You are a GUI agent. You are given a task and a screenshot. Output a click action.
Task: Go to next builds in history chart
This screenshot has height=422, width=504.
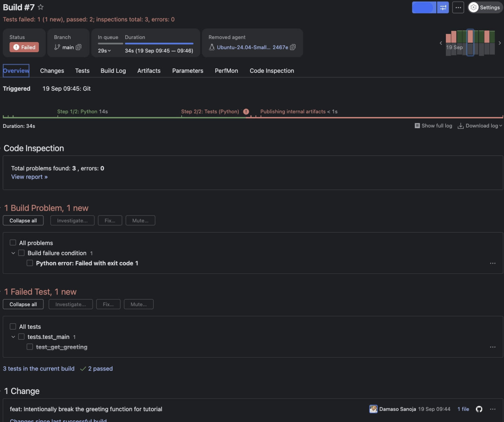[500, 43]
